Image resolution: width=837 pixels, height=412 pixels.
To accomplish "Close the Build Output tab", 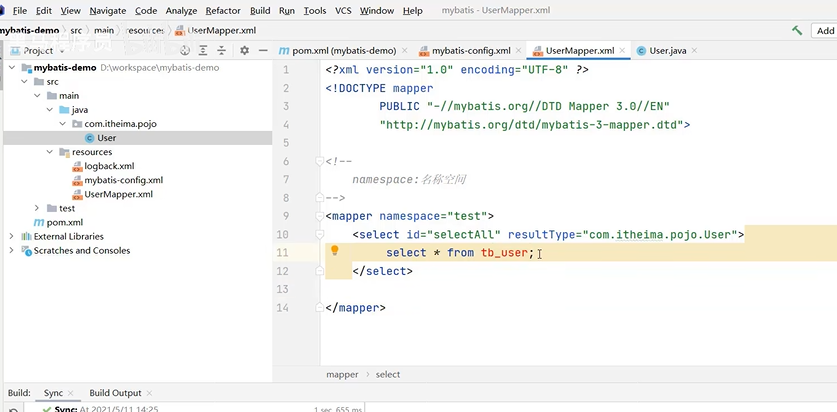I will (x=150, y=393).
